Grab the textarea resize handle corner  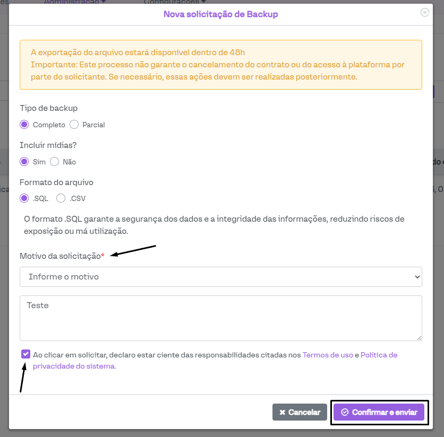pos(419,338)
